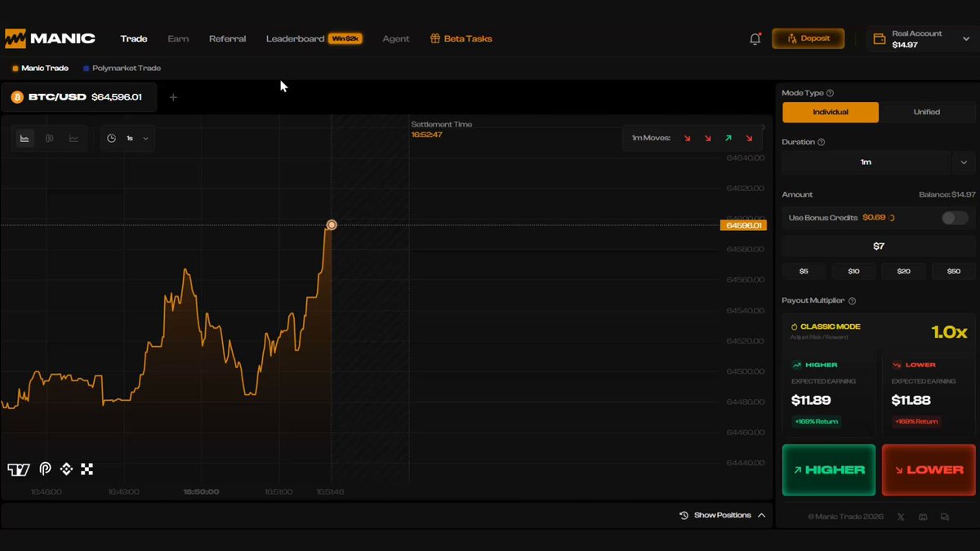Open the Beta Tasks tab
Screen dimensions: 980x551
(x=461, y=39)
